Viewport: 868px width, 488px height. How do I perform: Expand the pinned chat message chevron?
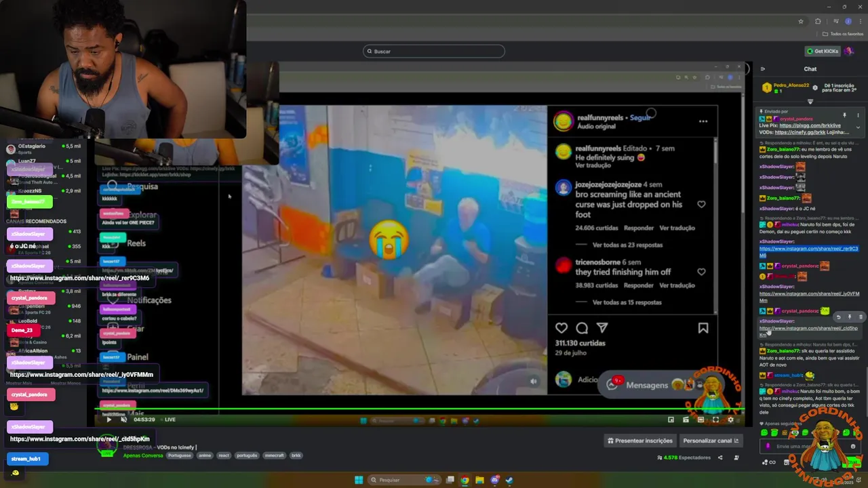click(858, 127)
